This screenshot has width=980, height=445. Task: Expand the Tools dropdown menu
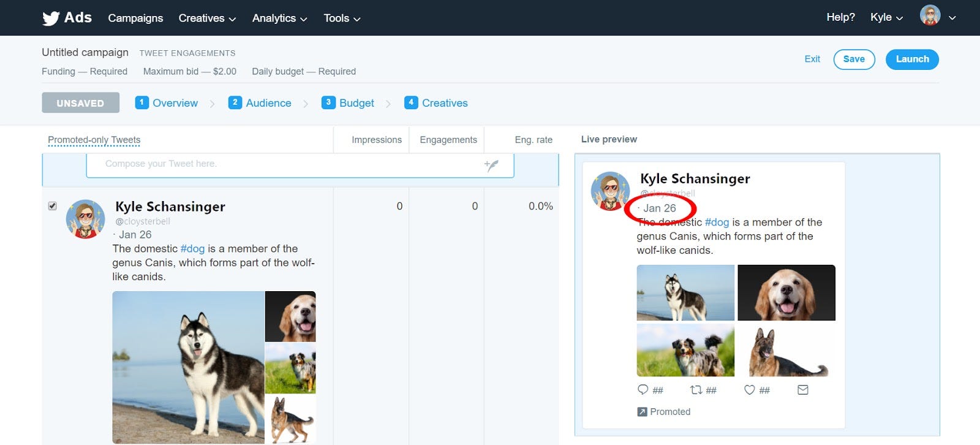[342, 18]
